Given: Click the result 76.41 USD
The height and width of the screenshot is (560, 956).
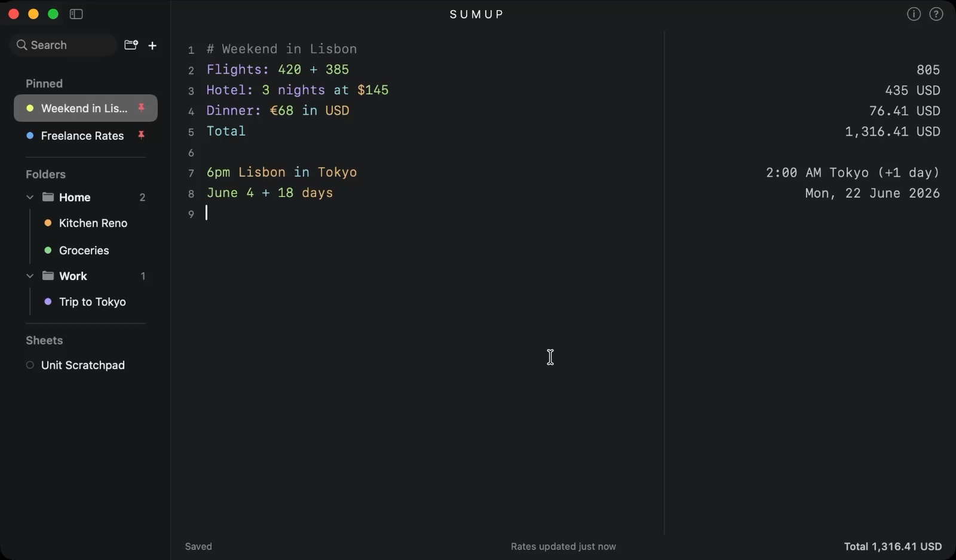Looking at the screenshot, I should pos(905,111).
